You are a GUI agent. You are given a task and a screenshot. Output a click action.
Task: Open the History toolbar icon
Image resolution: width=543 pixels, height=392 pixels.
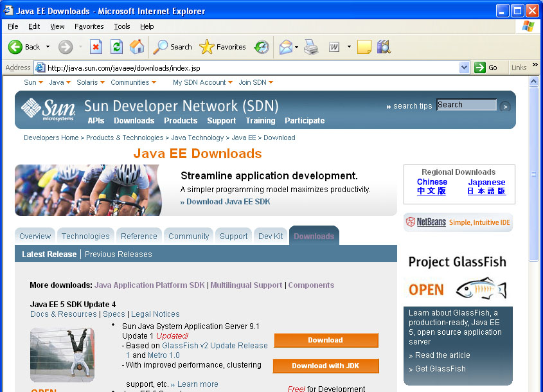click(x=262, y=47)
